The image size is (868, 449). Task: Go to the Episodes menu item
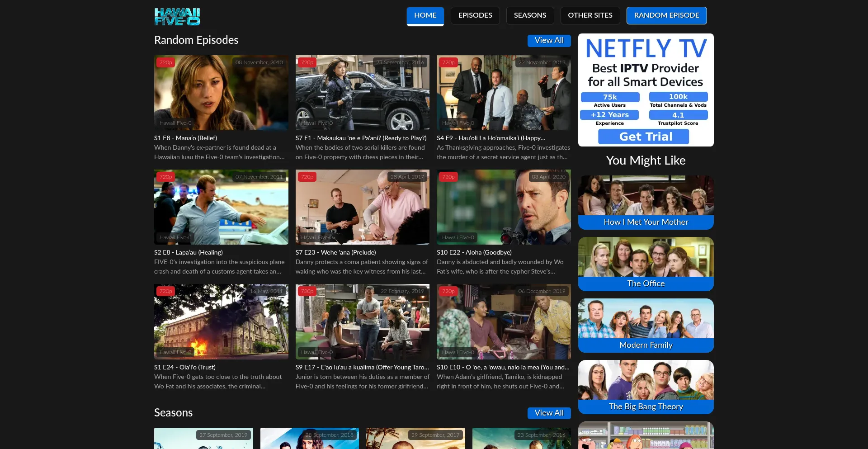point(475,15)
